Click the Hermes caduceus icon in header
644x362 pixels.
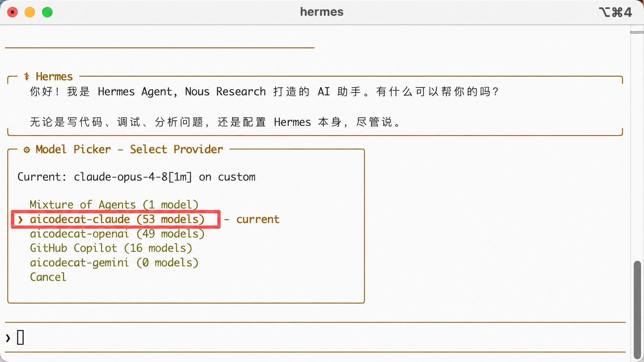pos(27,76)
